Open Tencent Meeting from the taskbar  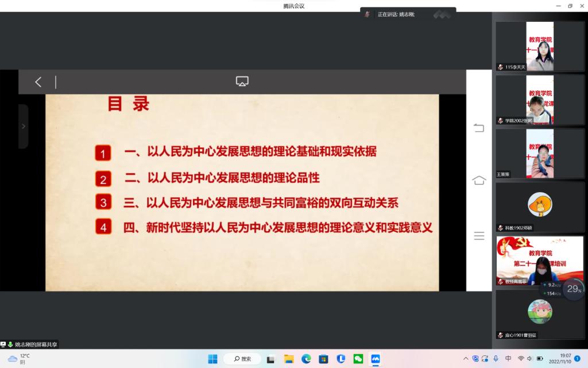376,359
